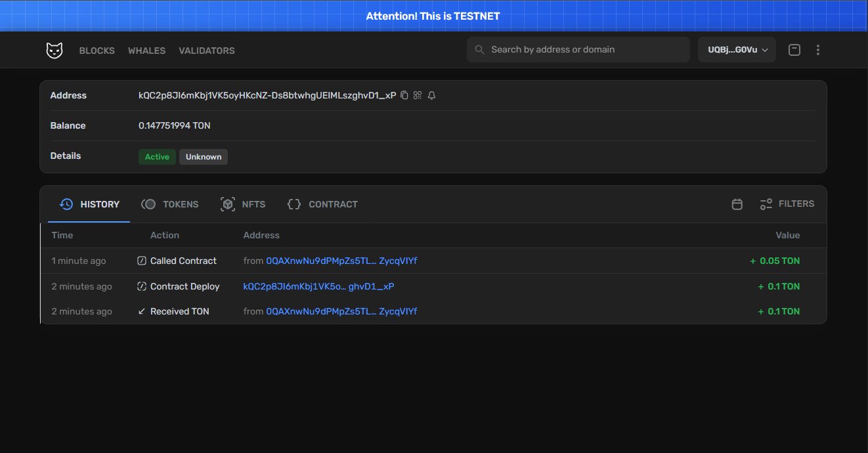Switch to the HISTORY tab

click(89, 204)
